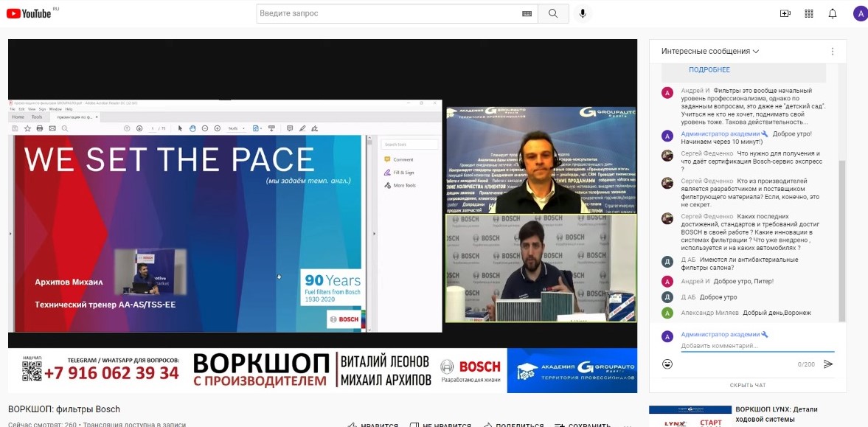The width and height of the screenshot is (868, 427).
Task: Click the Acrobat add comment toolbar icon
Action: tap(290, 128)
